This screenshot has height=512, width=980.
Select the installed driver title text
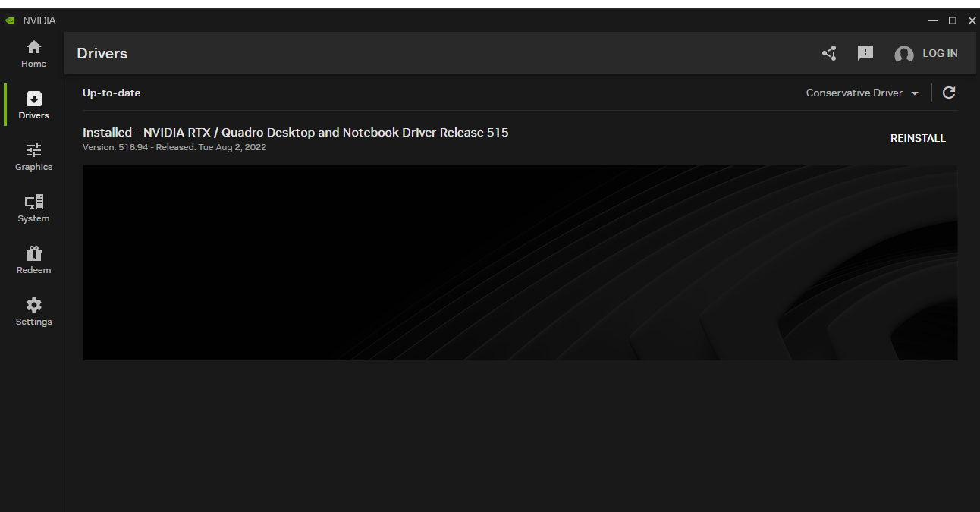coord(296,132)
